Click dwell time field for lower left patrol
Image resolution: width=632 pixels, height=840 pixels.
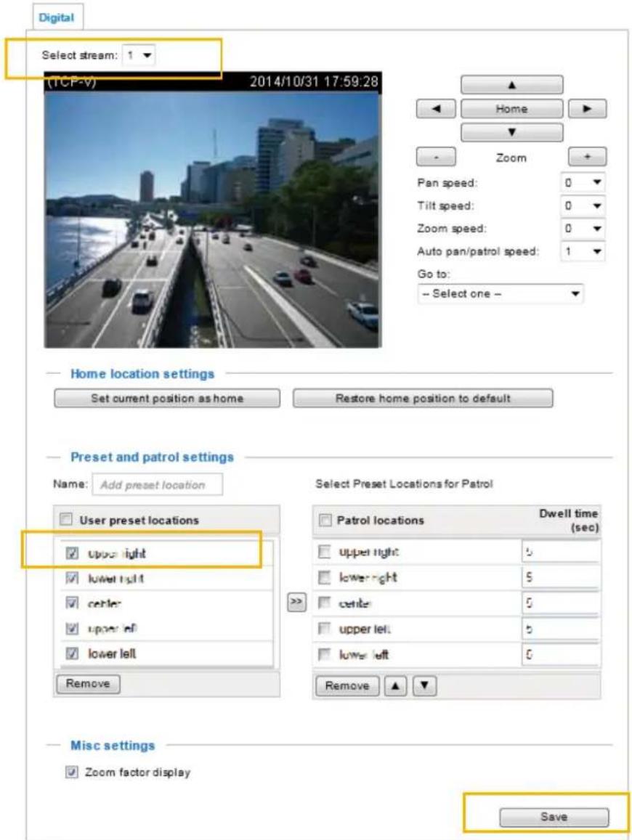(561, 654)
